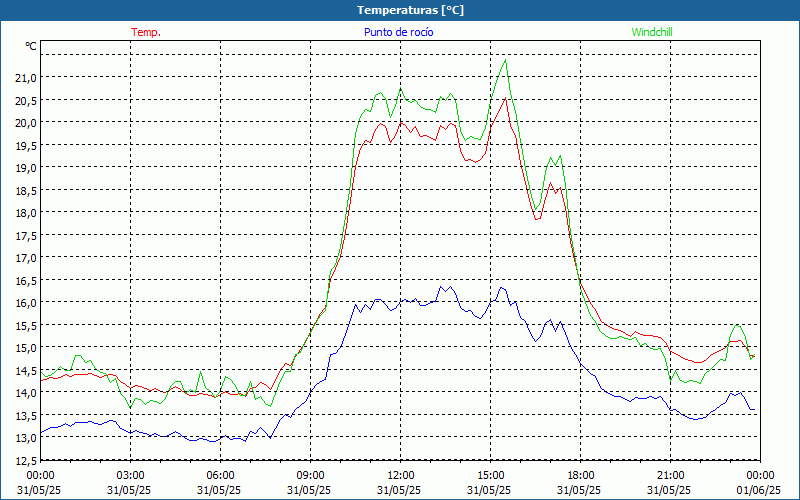Click the 17,5 value on the temperature axis
800x500 pixels.
[27, 235]
